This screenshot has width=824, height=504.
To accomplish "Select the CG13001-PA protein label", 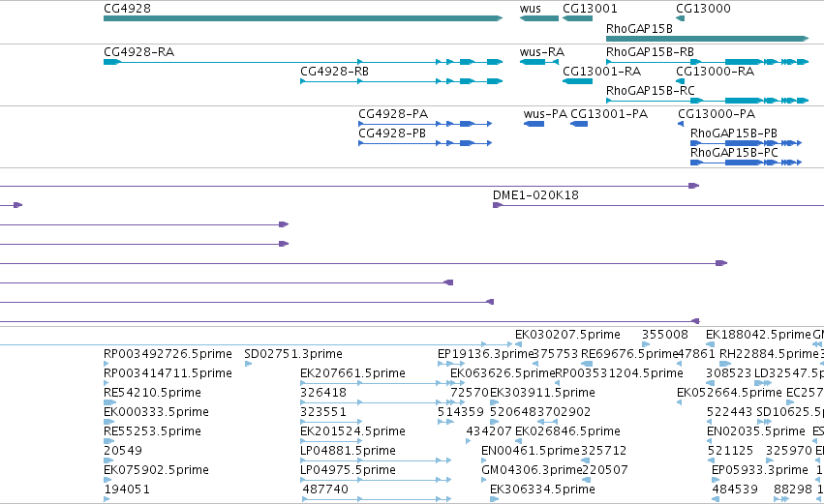I will click(609, 114).
